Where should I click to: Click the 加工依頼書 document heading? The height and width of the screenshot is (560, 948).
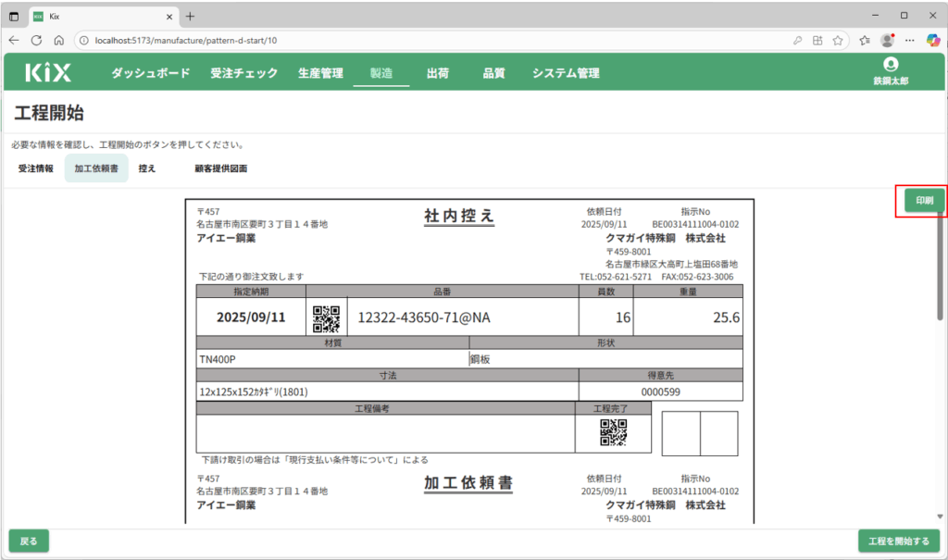(468, 482)
